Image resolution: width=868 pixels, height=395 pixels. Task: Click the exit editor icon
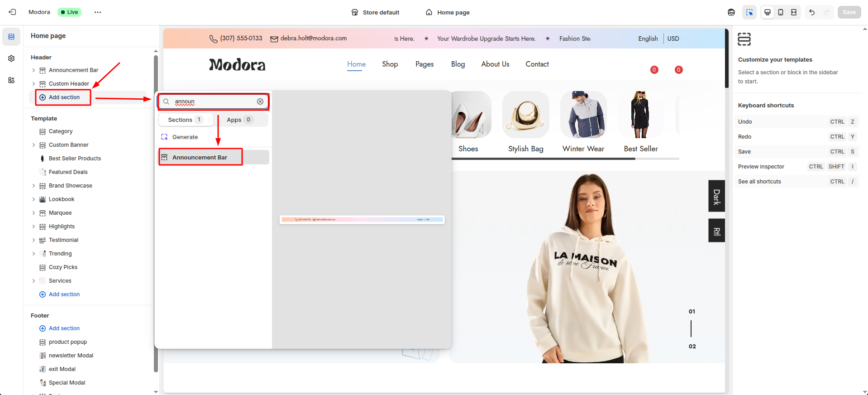tap(12, 12)
